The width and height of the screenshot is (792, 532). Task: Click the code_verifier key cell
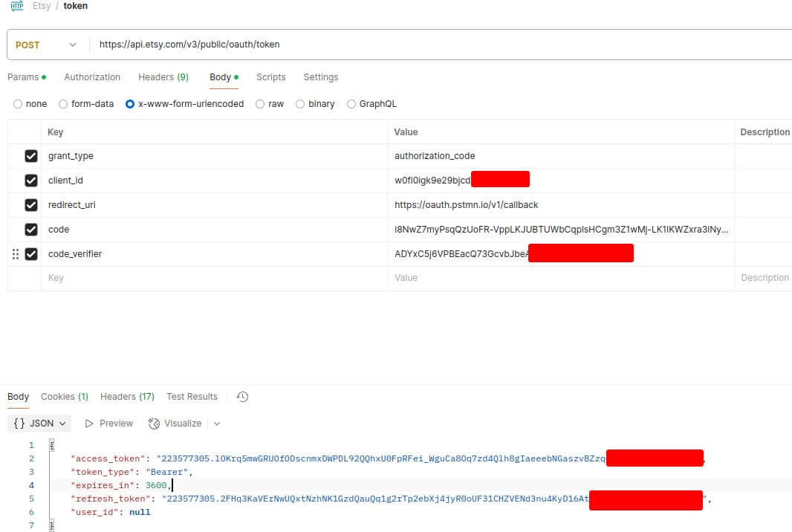(214, 254)
